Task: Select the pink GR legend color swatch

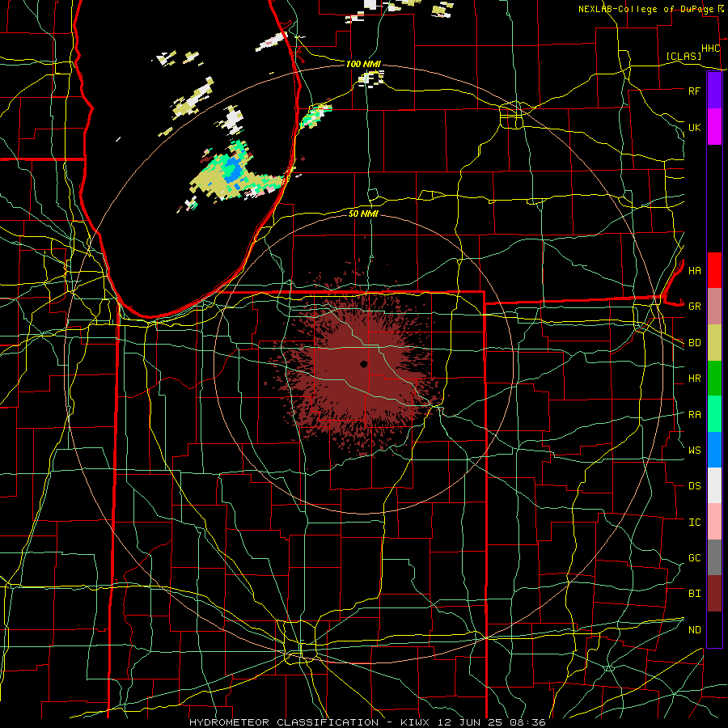Action: point(714,307)
